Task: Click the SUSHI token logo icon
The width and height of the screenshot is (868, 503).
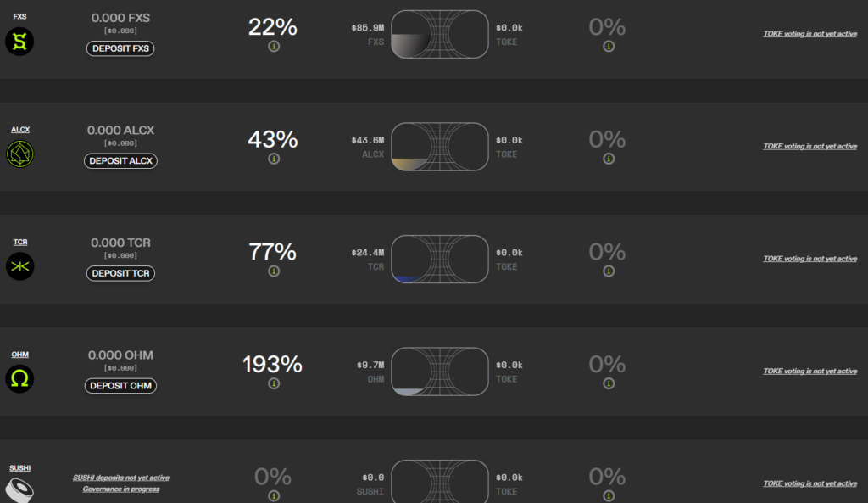Action: (x=19, y=489)
